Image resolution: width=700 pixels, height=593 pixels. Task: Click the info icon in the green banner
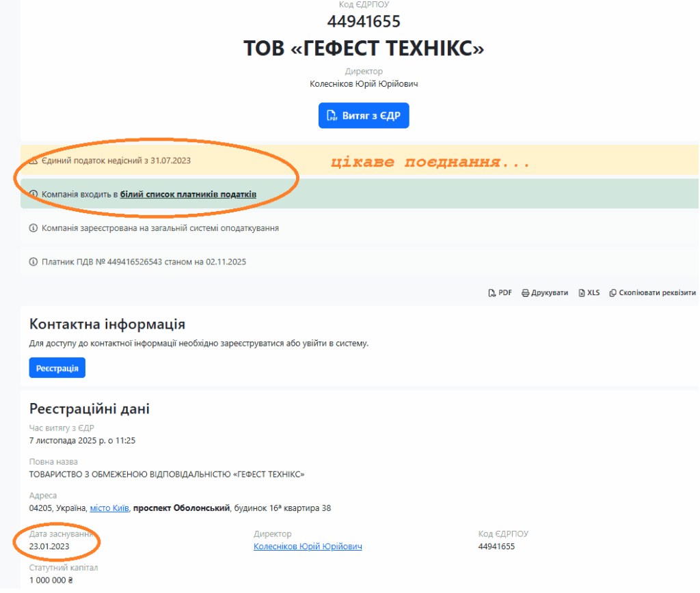(x=33, y=195)
